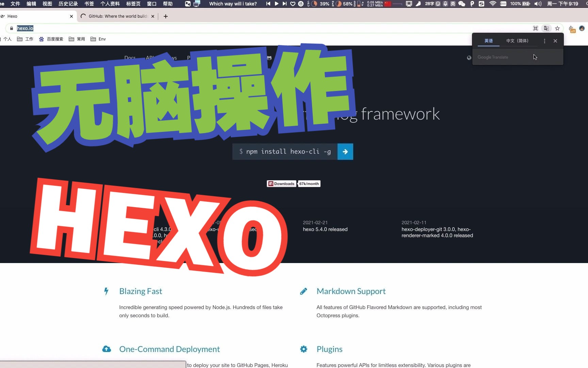Select the Hexo browser tab

37,16
